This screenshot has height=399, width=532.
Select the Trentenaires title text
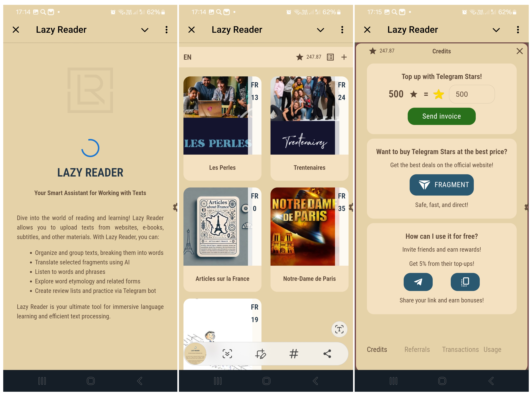click(x=310, y=168)
